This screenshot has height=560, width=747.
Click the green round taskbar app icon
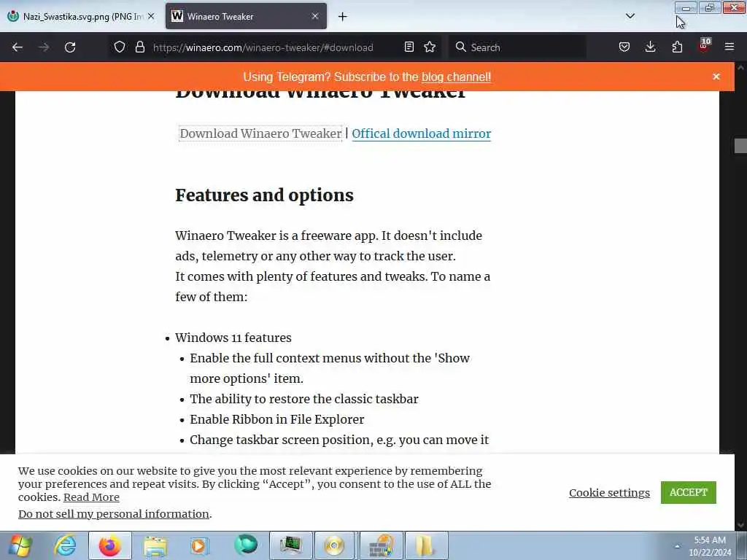pyautogui.click(x=245, y=545)
